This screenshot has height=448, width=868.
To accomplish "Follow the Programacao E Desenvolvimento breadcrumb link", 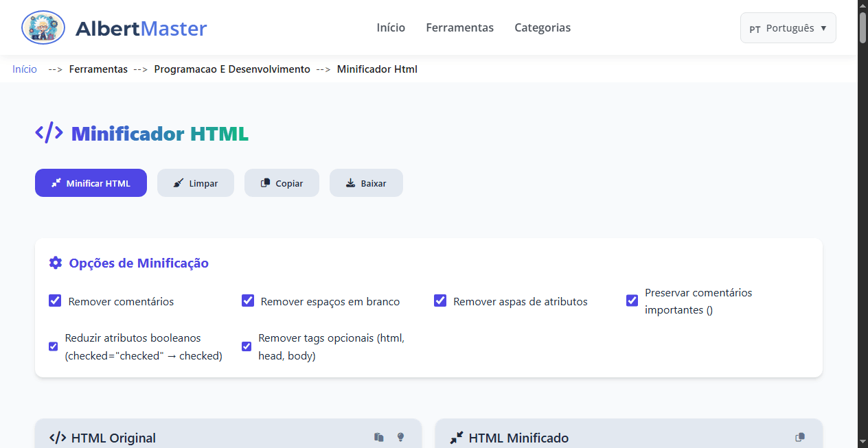I will click(231, 69).
